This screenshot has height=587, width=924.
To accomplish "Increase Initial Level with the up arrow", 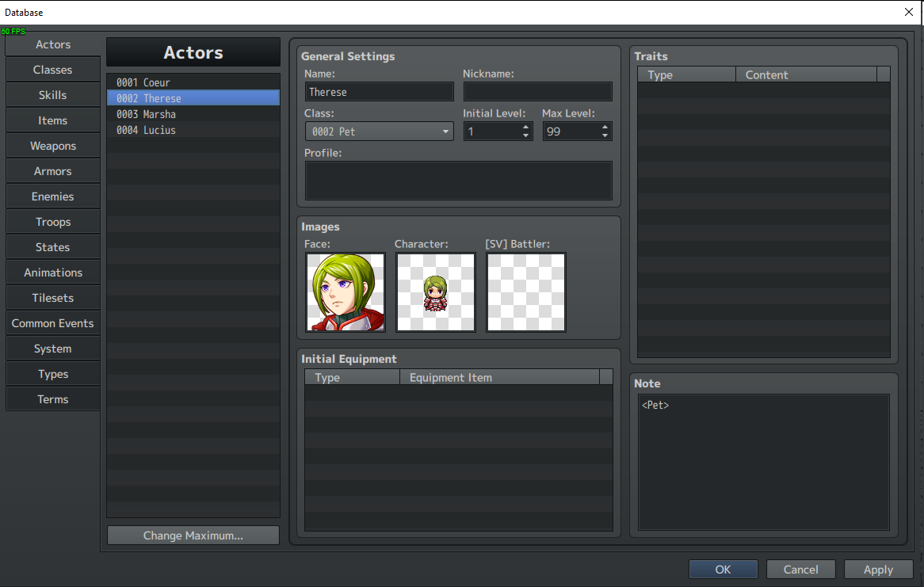I will (525, 127).
